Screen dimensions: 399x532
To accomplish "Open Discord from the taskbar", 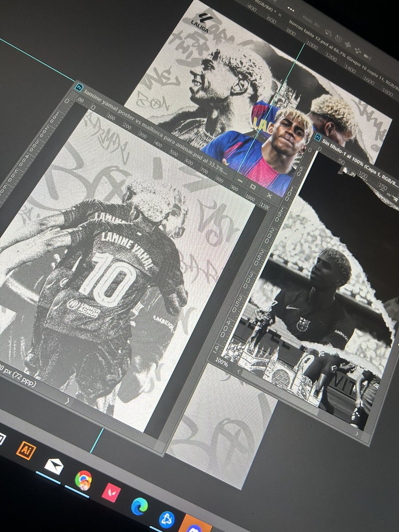I will tap(195, 528).
